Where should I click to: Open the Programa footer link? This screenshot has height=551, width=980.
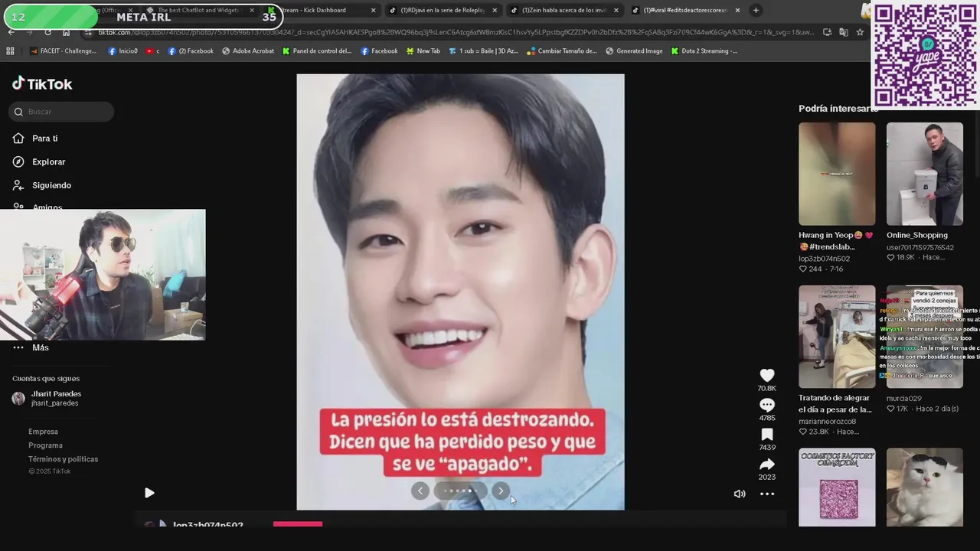[45, 445]
